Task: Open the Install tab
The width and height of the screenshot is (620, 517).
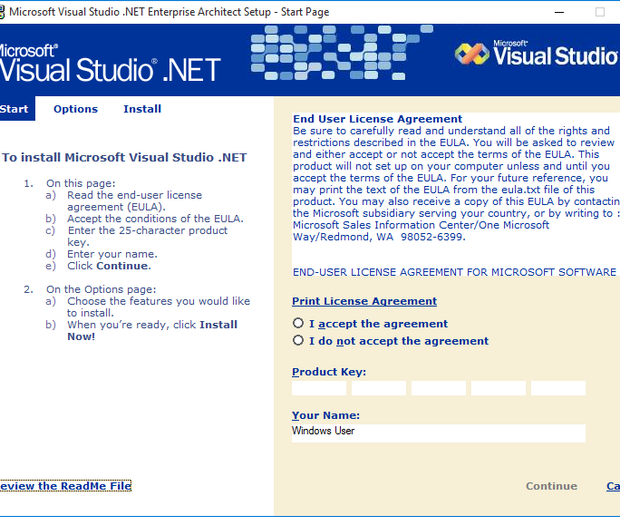Action: pyautogui.click(x=142, y=109)
